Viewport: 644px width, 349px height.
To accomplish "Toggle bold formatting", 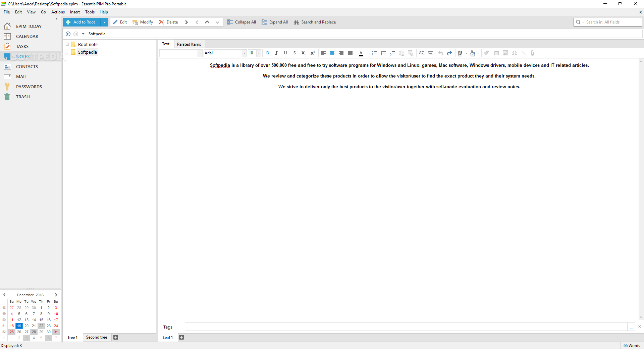I will point(267,53).
